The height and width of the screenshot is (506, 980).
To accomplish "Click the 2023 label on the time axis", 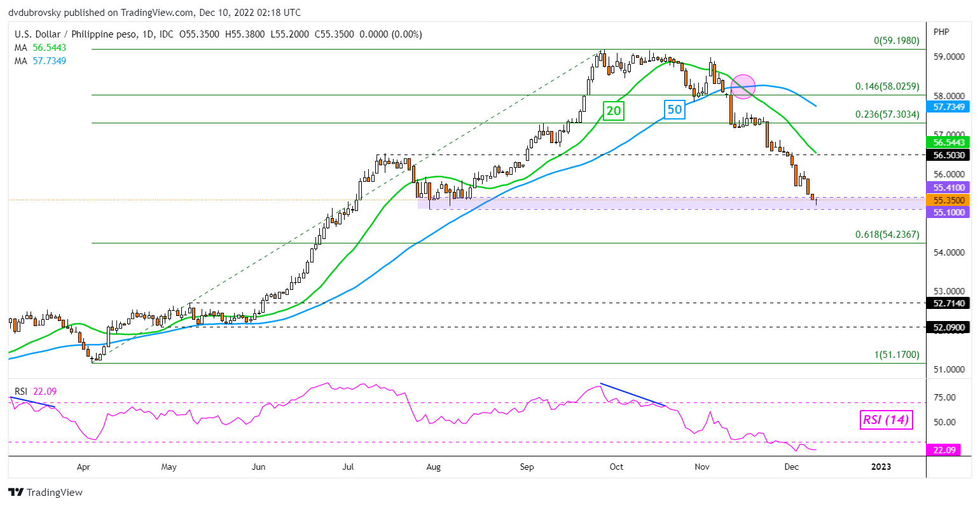I will click(x=881, y=467).
